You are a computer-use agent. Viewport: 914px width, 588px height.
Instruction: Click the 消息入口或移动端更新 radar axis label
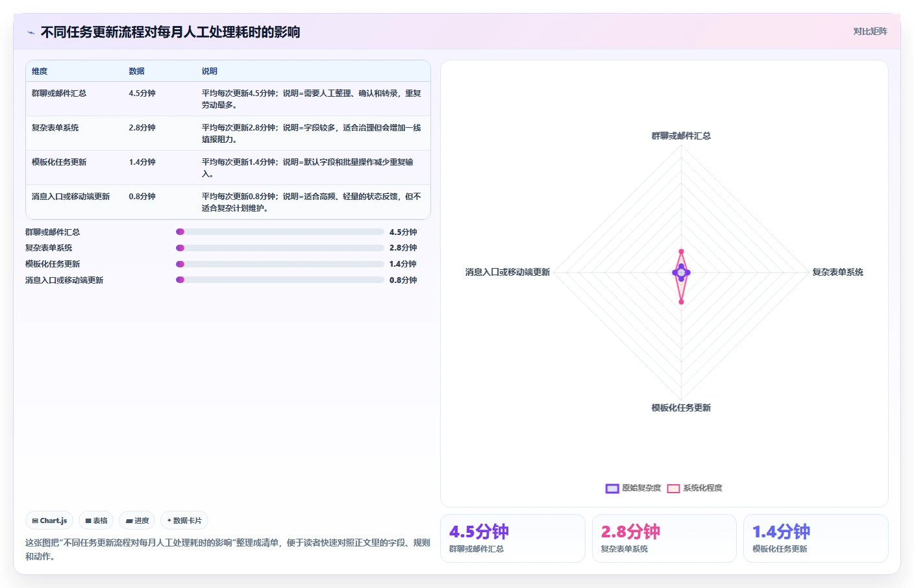508,273
